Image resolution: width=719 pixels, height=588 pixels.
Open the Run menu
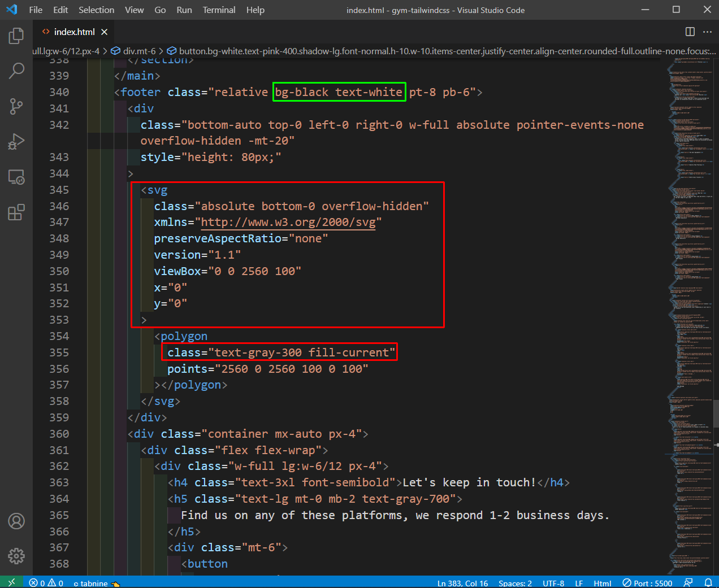184,10
